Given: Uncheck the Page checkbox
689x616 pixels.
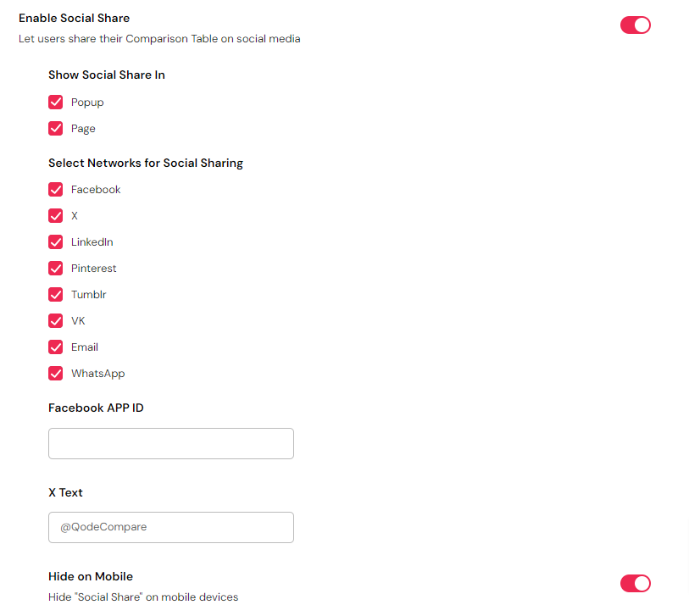Looking at the screenshot, I should (56, 129).
